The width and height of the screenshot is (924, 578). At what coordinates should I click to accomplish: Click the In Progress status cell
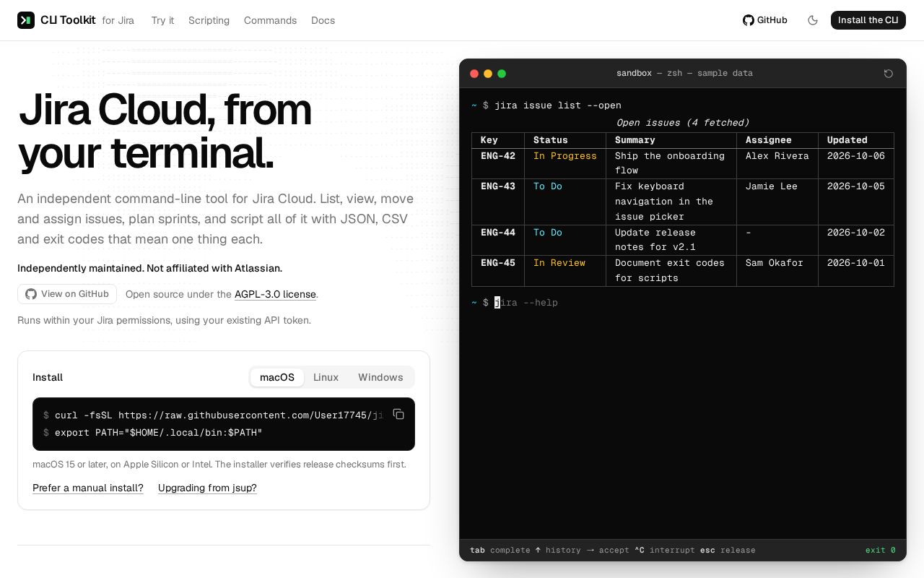(565, 156)
